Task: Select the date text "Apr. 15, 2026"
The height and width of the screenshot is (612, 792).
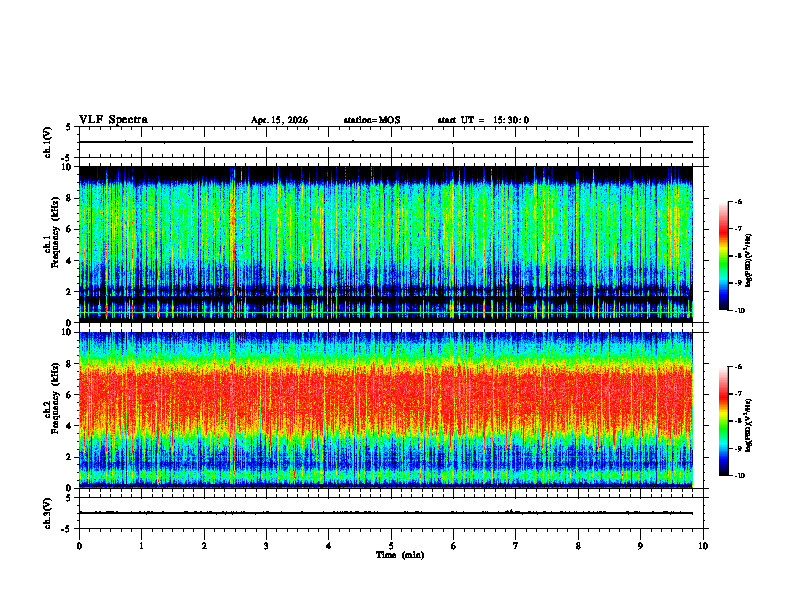Action: [x=279, y=120]
